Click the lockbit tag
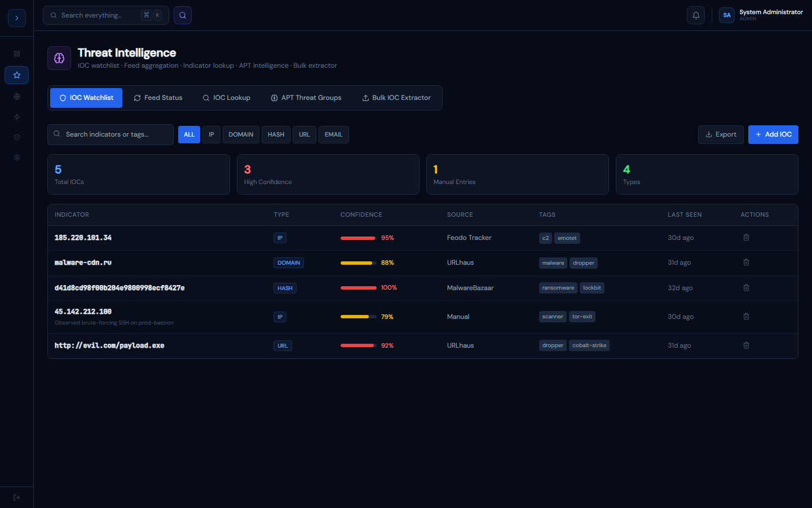This screenshot has width=812, height=508. (x=592, y=288)
